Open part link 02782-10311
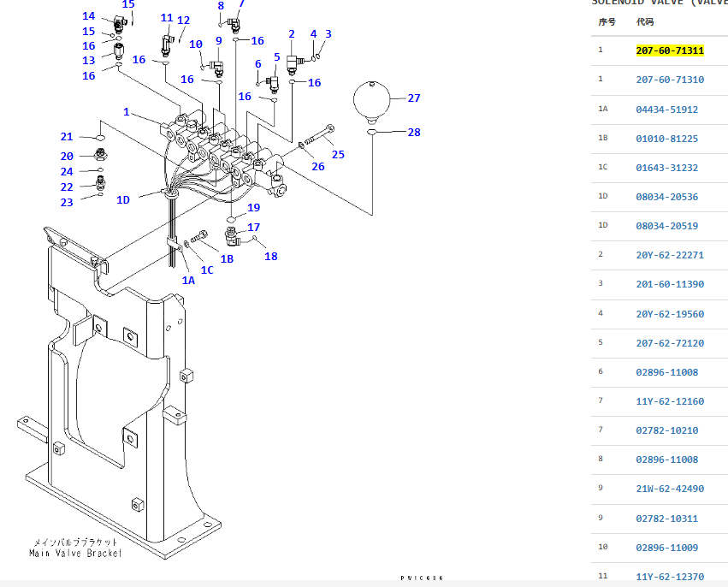This screenshot has height=587, width=728. point(666,519)
